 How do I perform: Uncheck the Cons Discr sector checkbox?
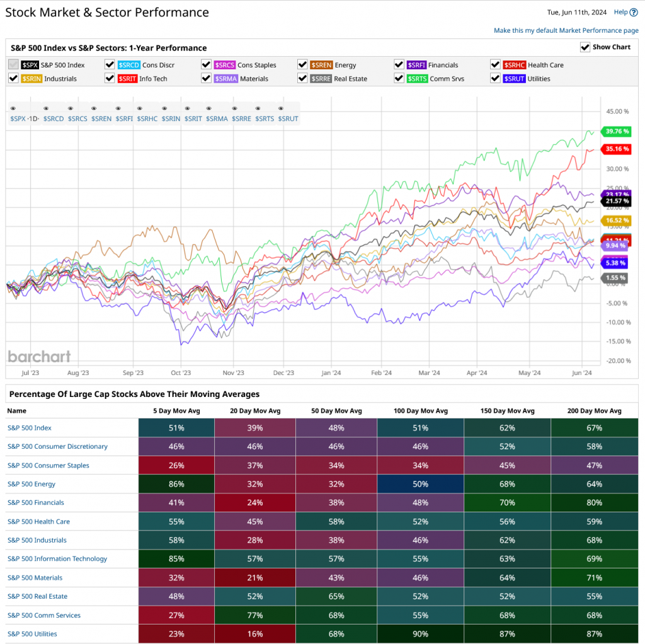[x=110, y=65]
